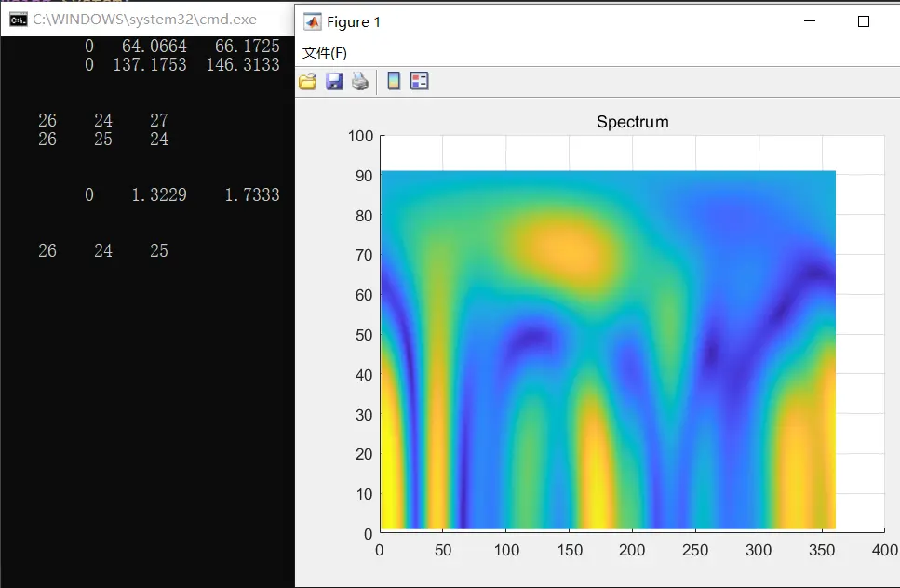Click the y-axis tick label 50
The height and width of the screenshot is (588, 900).
point(364,335)
